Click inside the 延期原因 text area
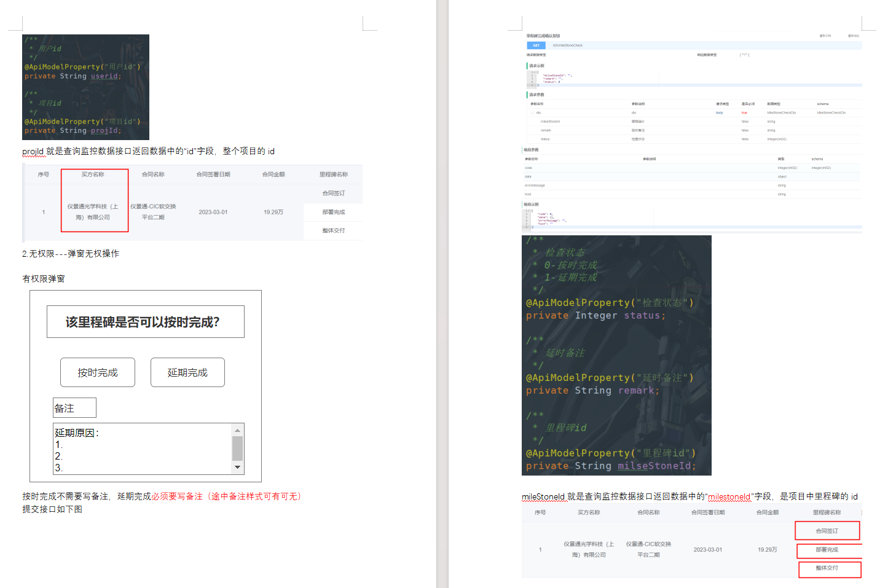Image resolution: width=888 pixels, height=588 pixels. point(143,449)
